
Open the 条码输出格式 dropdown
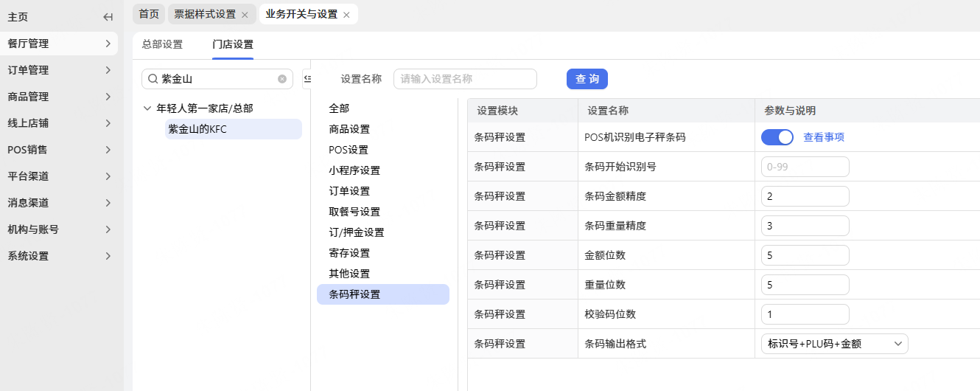[834, 344]
